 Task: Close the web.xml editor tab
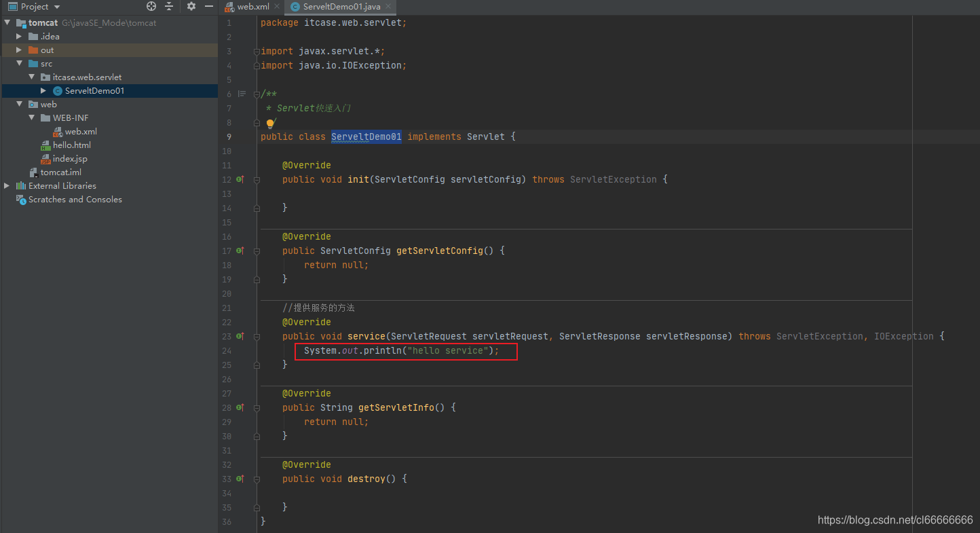click(277, 7)
